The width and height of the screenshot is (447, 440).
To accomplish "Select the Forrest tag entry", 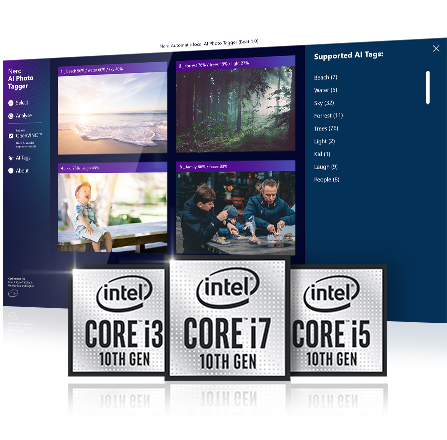I will coord(328,116).
